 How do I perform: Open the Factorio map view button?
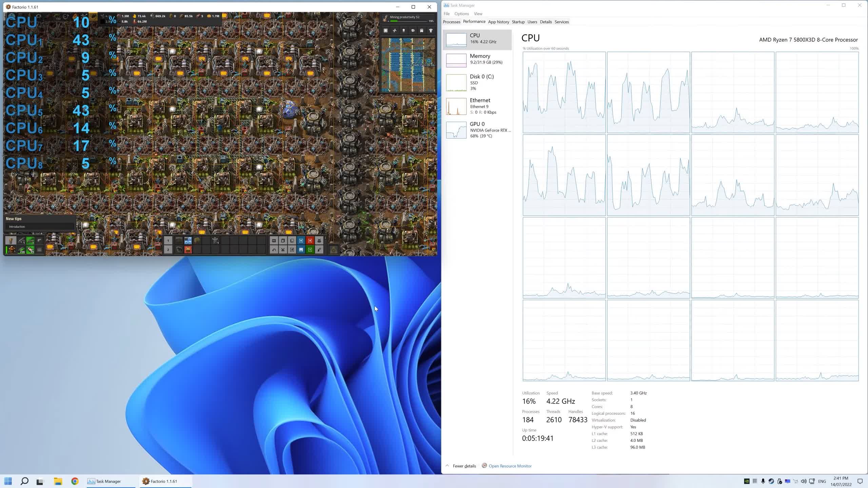pos(386,30)
